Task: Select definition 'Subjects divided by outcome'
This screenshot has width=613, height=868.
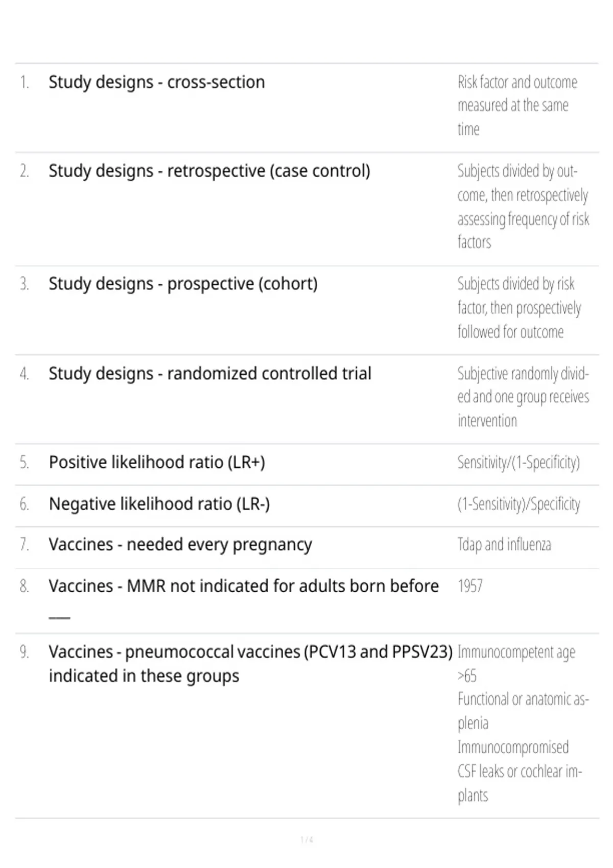Action: [x=523, y=206]
